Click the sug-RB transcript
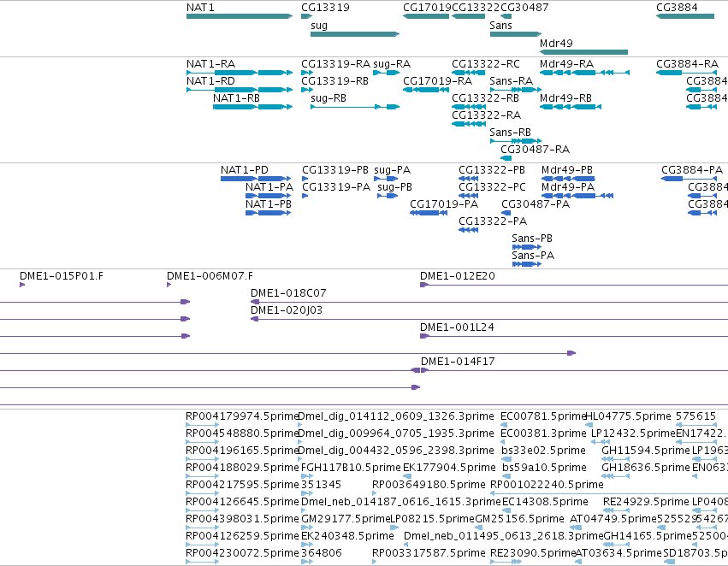The image size is (728, 566). point(355,107)
